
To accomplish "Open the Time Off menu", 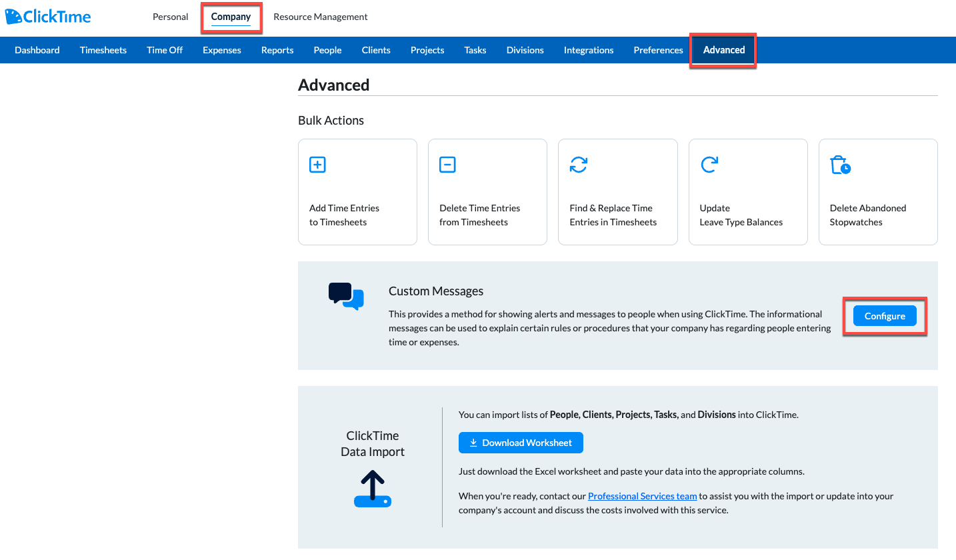I will 165,50.
